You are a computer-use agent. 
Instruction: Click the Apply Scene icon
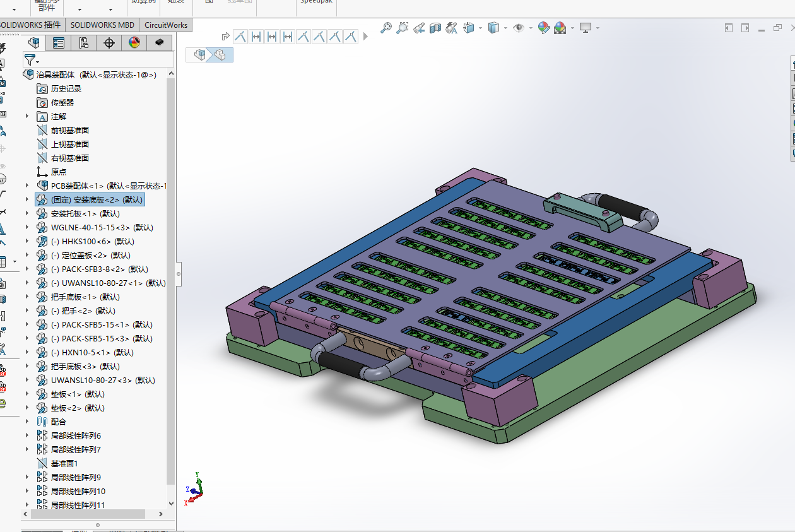[x=560, y=28]
